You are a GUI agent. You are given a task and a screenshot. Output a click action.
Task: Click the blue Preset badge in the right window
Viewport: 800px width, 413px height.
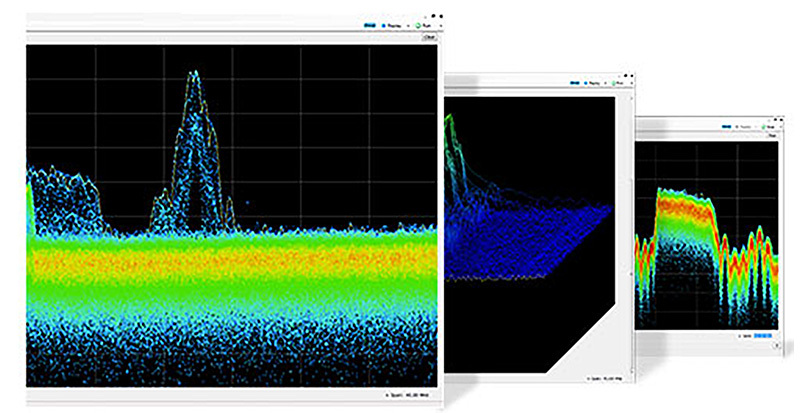pyautogui.click(x=727, y=126)
